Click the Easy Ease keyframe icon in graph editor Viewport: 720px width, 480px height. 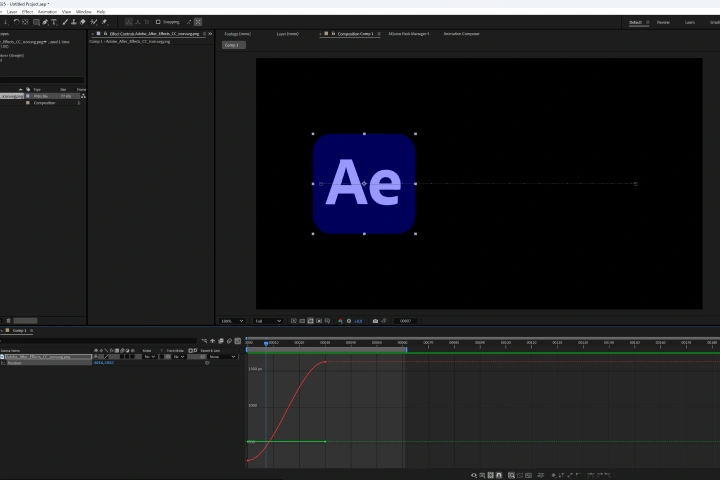click(x=591, y=475)
